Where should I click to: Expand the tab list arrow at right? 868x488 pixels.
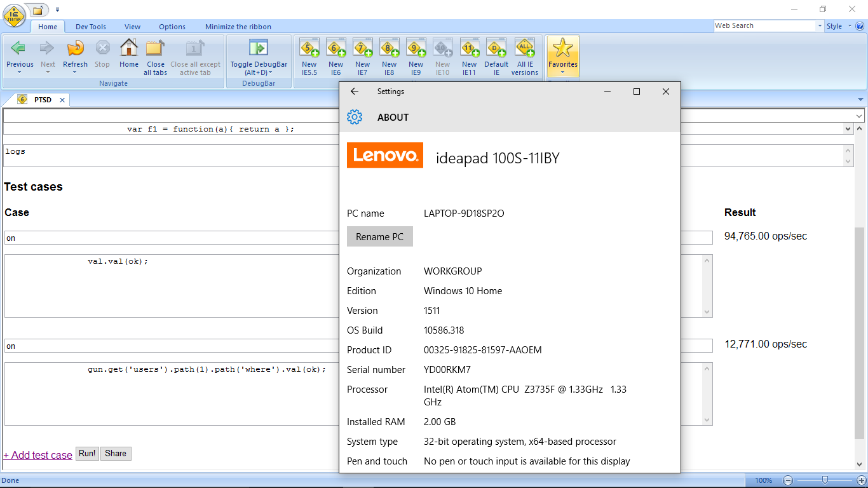[861, 100]
